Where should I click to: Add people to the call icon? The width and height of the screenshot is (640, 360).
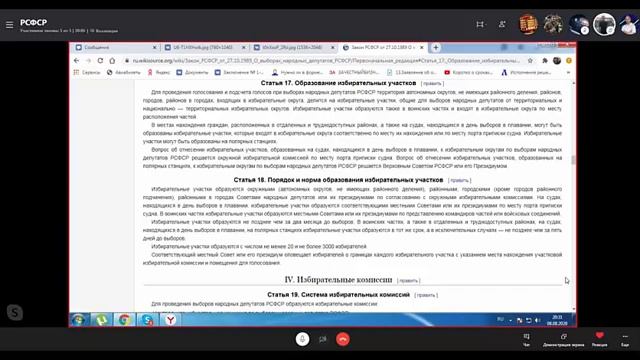pos(502,24)
